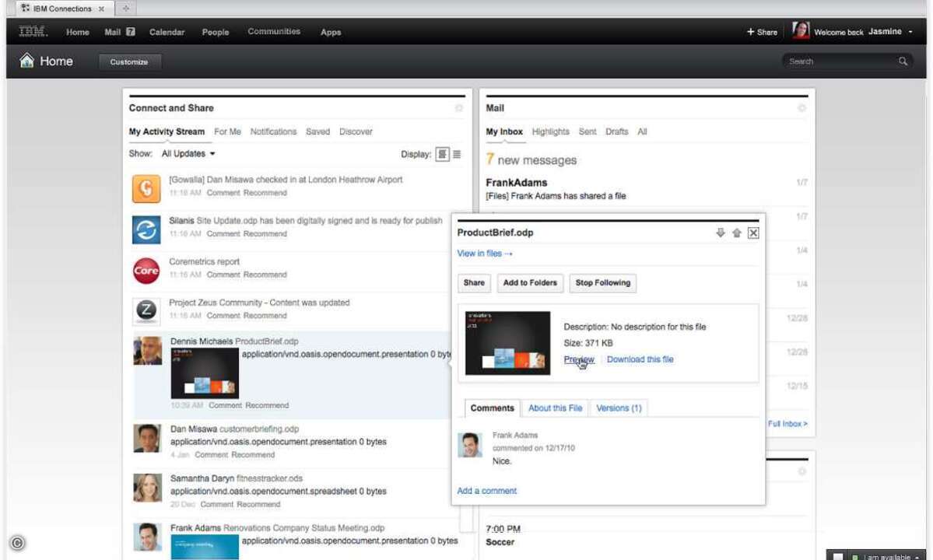Viewport: 933px width, 560px height.
Task: Open the Full Inbox link
Action: (787, 424)
